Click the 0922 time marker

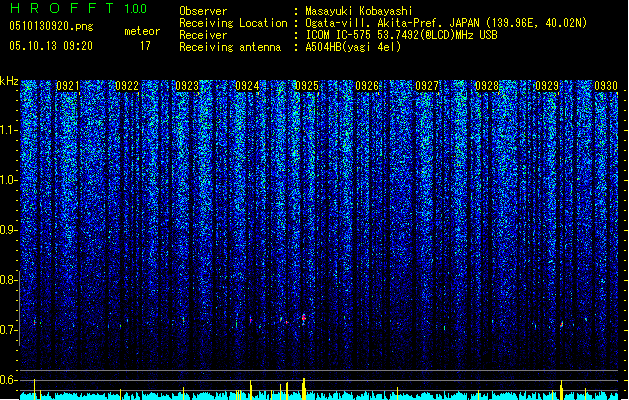[127, 86]
